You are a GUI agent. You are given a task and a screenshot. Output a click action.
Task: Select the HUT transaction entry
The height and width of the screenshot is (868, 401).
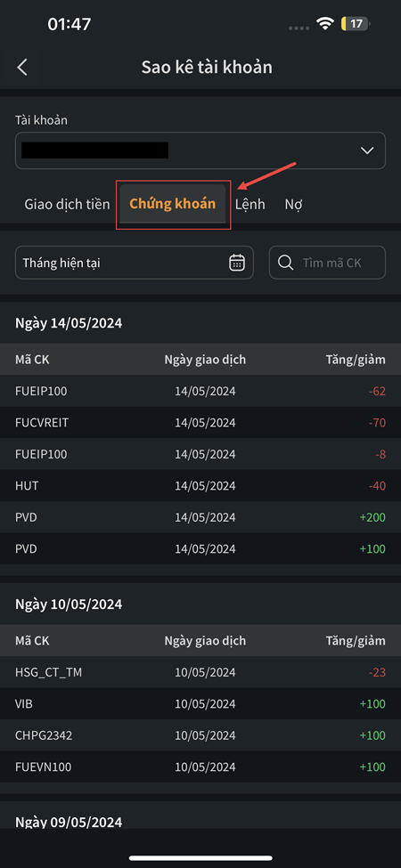pyautogui.click(x=200, y=486)
